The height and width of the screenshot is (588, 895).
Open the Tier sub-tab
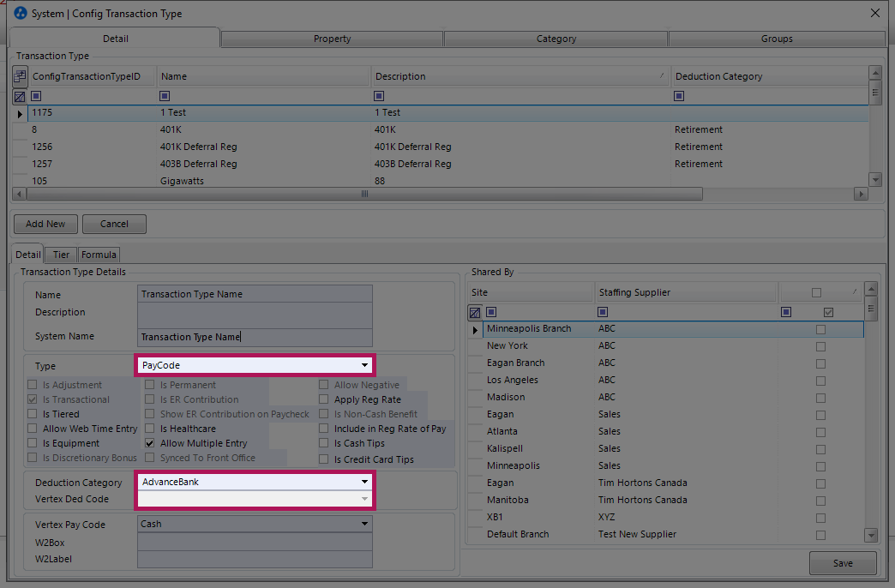[61, 255]
